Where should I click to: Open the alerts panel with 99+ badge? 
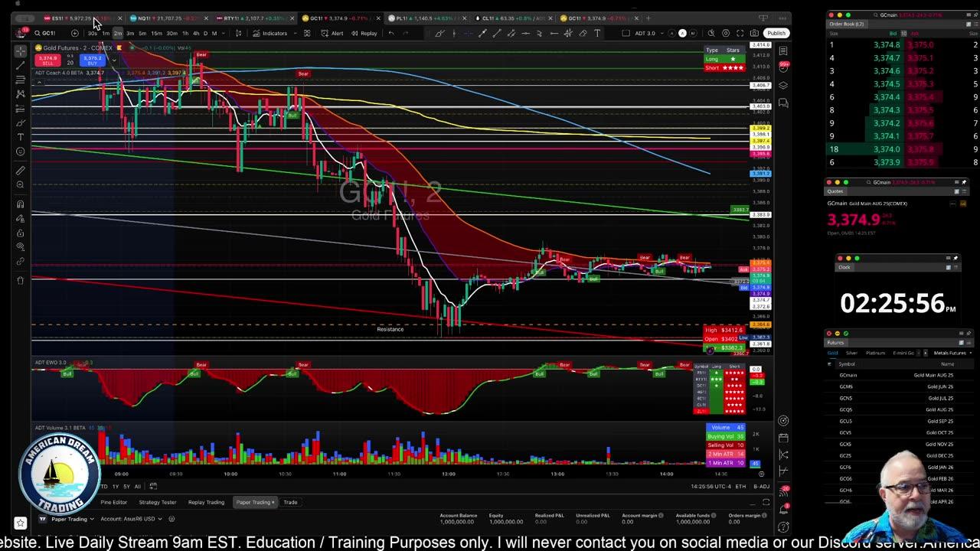click(783, 67)
